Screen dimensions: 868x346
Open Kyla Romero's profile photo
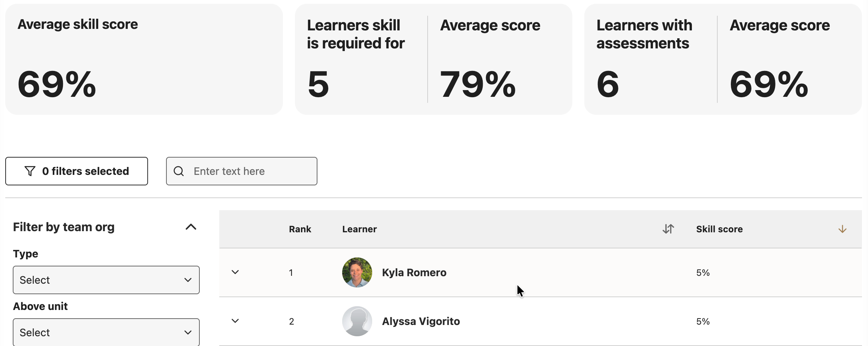[357, 272]
